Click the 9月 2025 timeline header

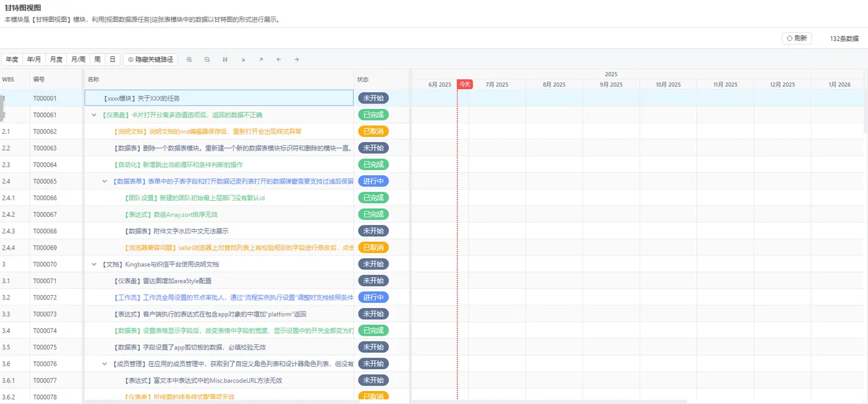pos(611,84)
